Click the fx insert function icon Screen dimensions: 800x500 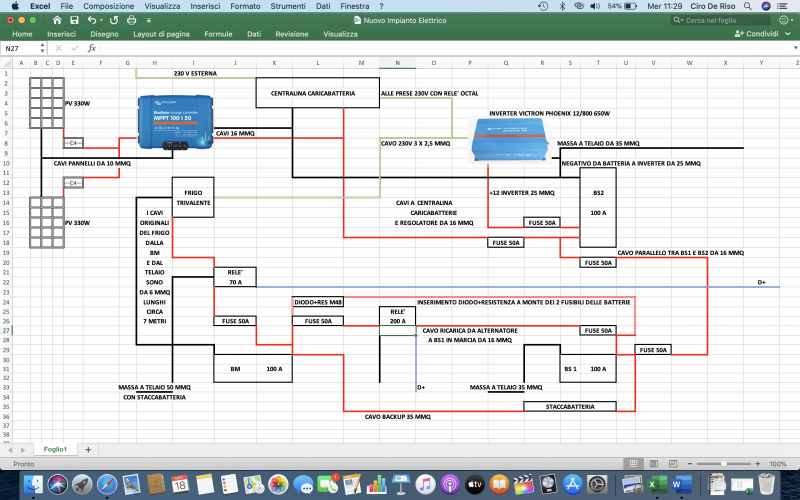pyautogui.click(x=92, y=48)
